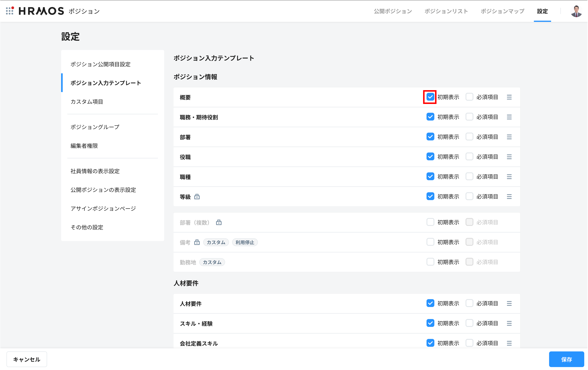Image resolution: width=588 pixels, height=370 pixels.
Task: Uncheck 初期表示 for 等級
Action: pos(430,196)
